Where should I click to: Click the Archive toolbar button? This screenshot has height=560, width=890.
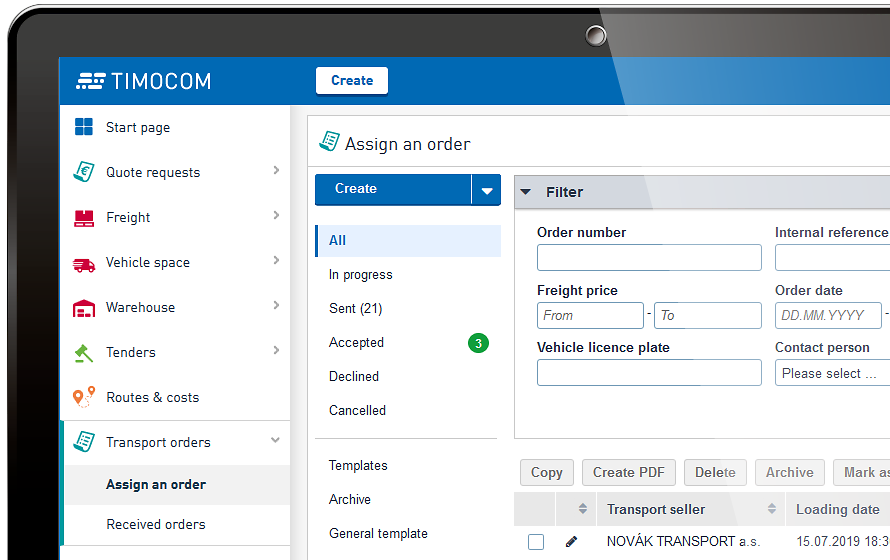click(x=790, y=472)
